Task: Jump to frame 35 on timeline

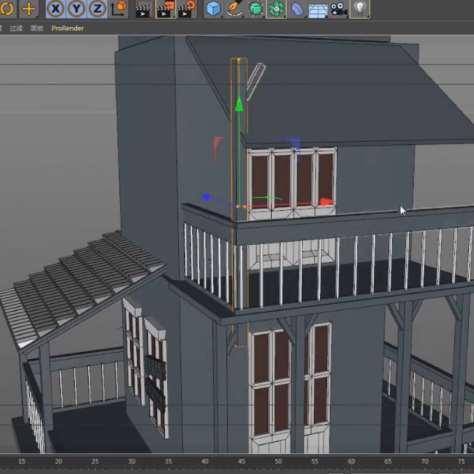Action: pos(168,461)
